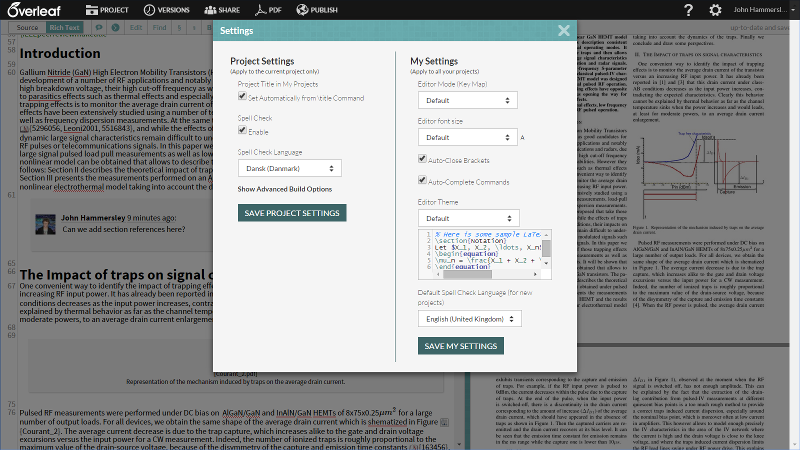
Task: Open the PDF menu
Action: [x=268, y=10]
